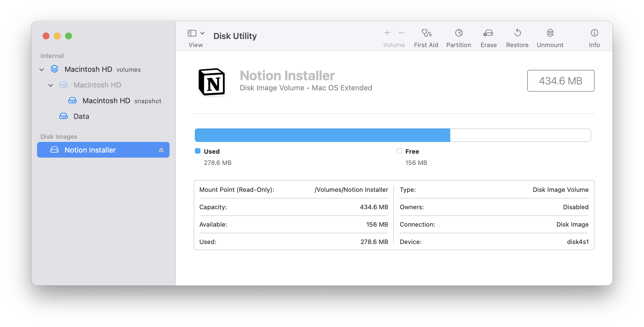Click the Erase disk icon
The height and width of the screenshot is (327, 644).
tap(488, 33)
